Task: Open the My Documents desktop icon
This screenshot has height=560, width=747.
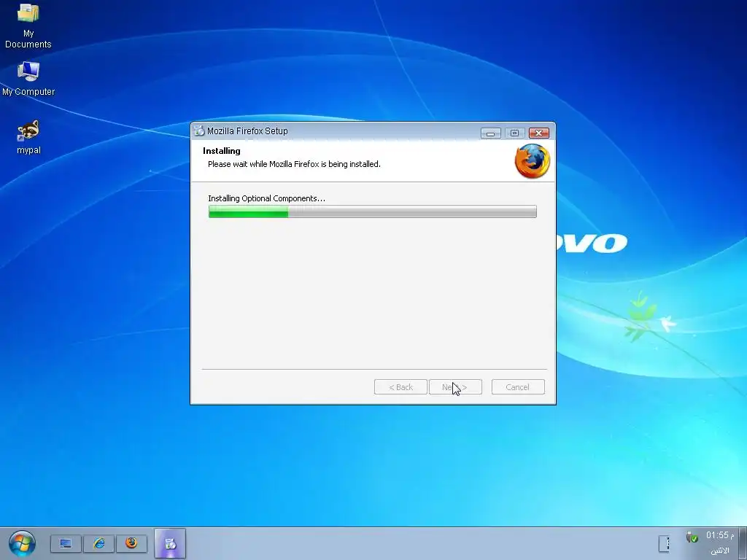Action: point(28,25)
